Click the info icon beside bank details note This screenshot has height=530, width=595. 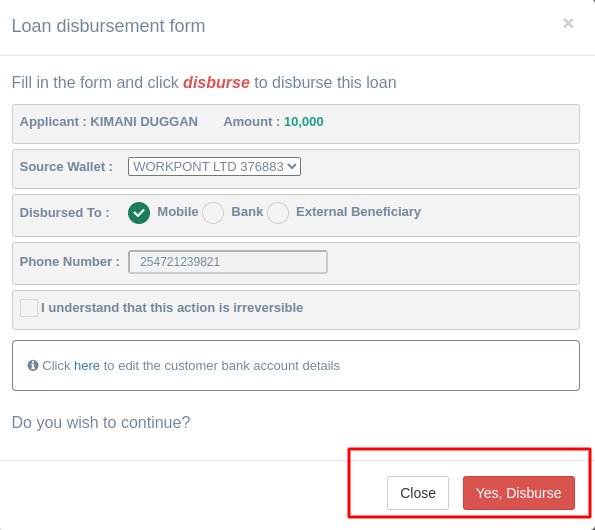[33, 365]
